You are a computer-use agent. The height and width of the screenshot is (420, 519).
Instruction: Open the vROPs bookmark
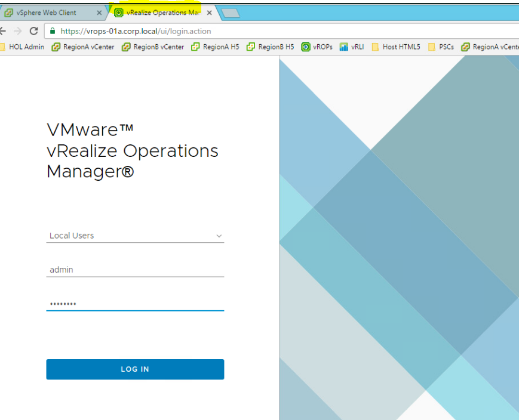click(317, 47)
